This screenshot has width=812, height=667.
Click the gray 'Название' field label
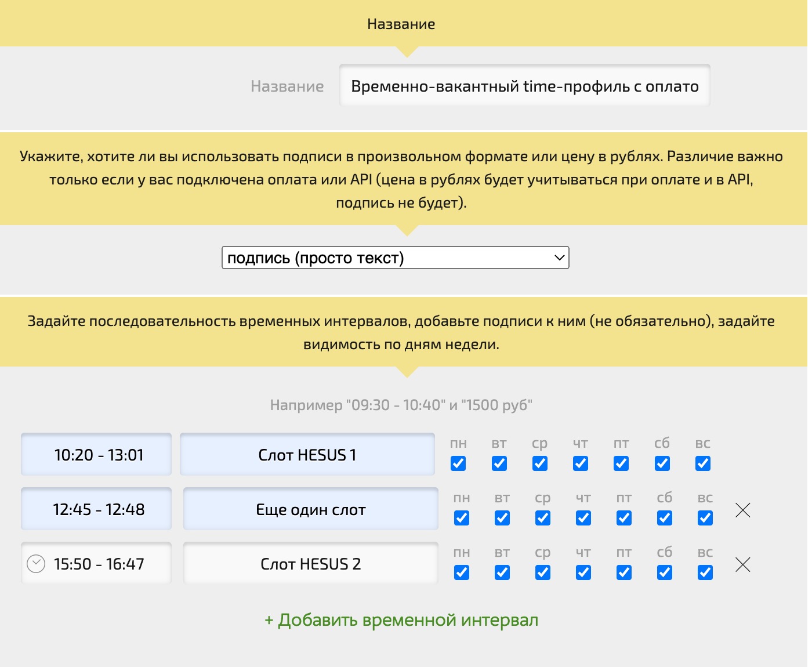pos(287,86)
